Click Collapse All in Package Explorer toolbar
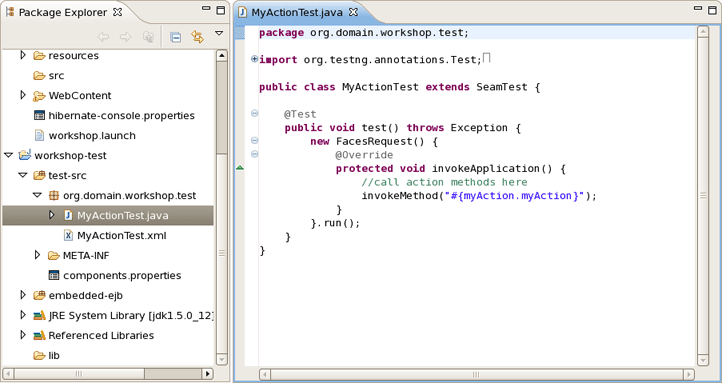Image resolution: width=722 pixels, height=383 pixels. pos(175,37)
